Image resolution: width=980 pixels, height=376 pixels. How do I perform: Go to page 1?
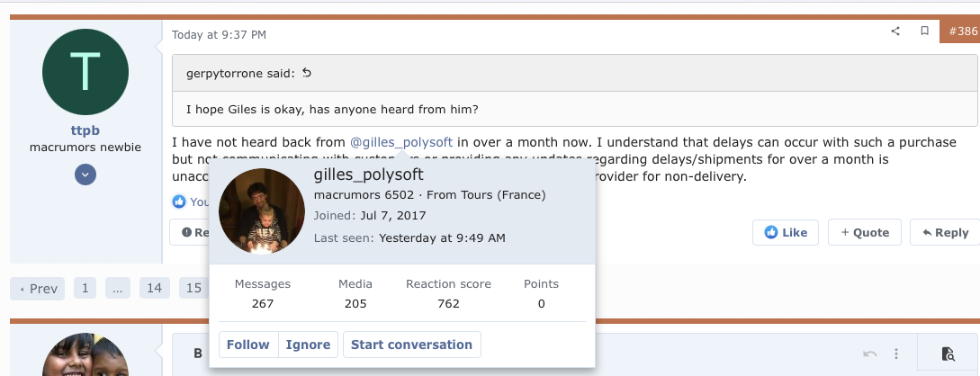pyautogui.click(x=85, y=288)
